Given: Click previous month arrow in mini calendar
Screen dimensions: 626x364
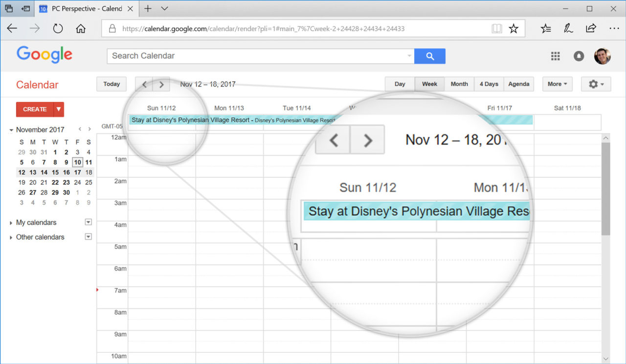Looking at the screenshot, I should pyautogui.click(x=80, y=129).
